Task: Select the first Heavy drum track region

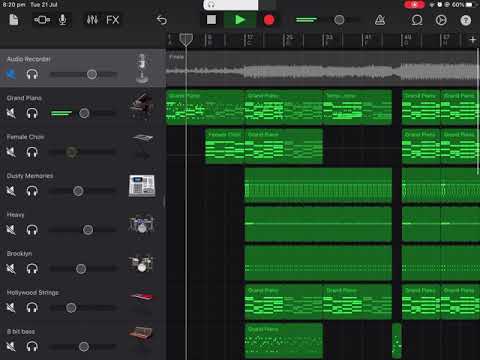Action: coord(318,224)
